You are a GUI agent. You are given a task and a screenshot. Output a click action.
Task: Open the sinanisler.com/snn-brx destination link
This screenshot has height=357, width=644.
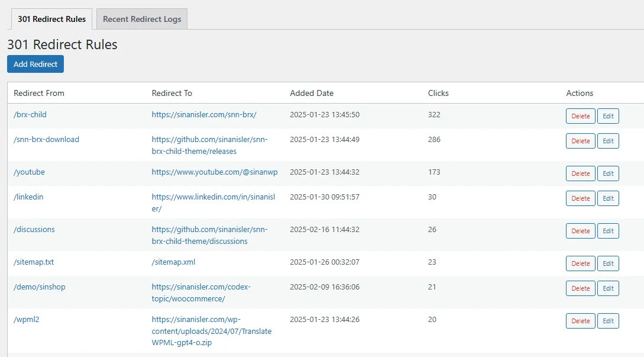[x=203, y=114]
